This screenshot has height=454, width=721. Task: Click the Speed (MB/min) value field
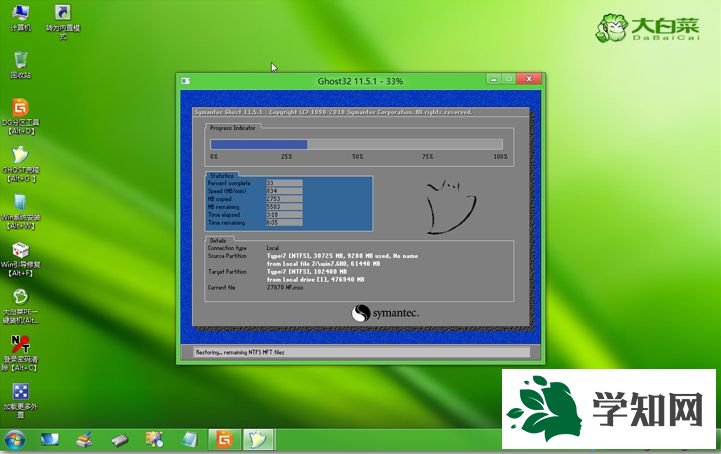pyautogui.click(x=284, y=191)
